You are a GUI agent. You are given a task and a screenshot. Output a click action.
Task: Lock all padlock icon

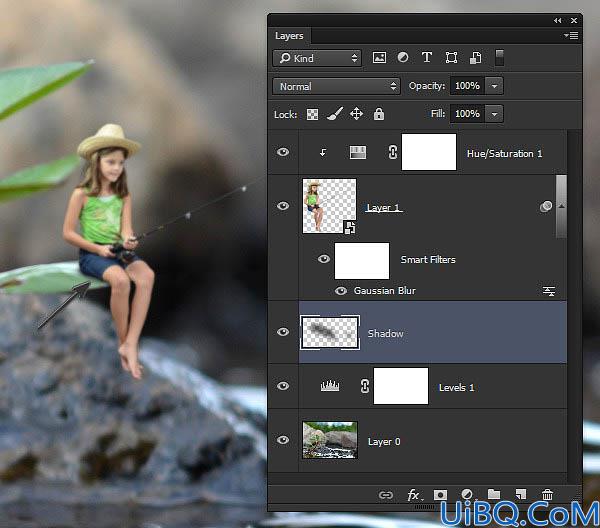379,114
